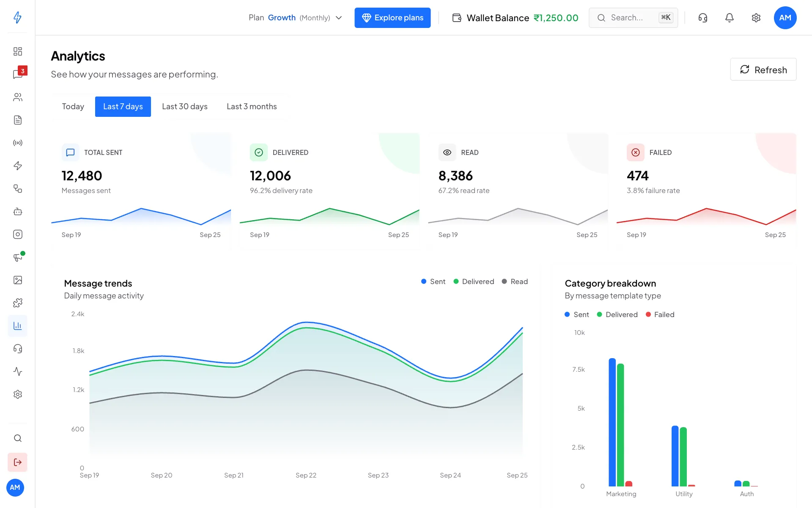Viewport: 812px width, 508px height.
Task: Expand the Plan Growth dropdown chevron
Action: coord(339,18)
